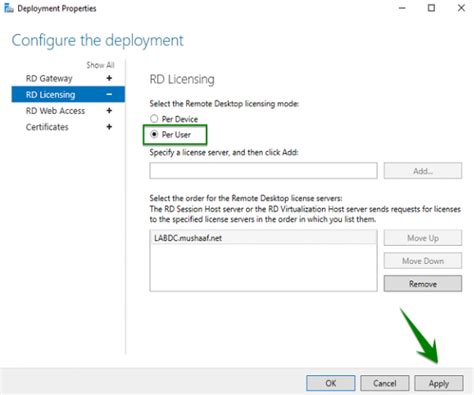474x395 pixels.
Task: Click the Show All link
Action: coord(100,65)
